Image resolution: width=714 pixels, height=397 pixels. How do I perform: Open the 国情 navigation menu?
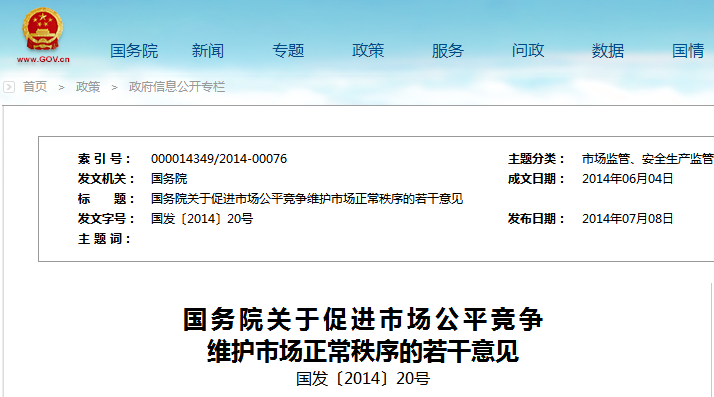click(x=688, y=51)
